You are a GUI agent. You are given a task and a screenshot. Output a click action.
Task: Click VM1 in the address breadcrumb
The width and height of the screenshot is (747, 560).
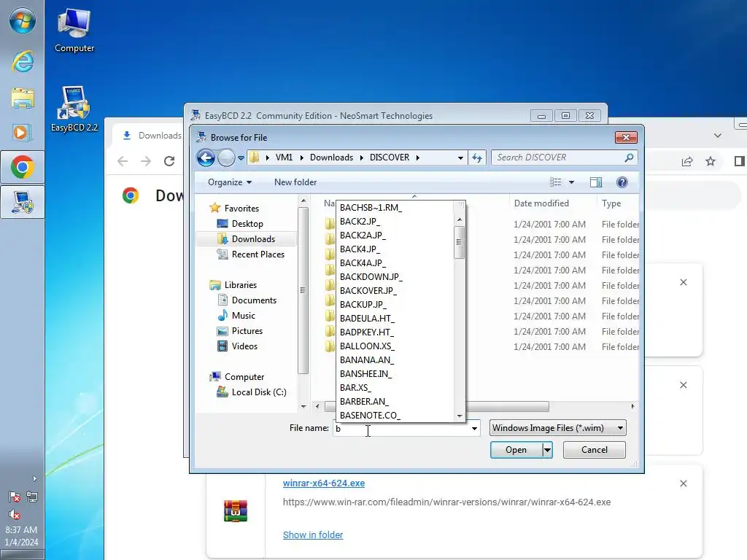coord(284,157)
